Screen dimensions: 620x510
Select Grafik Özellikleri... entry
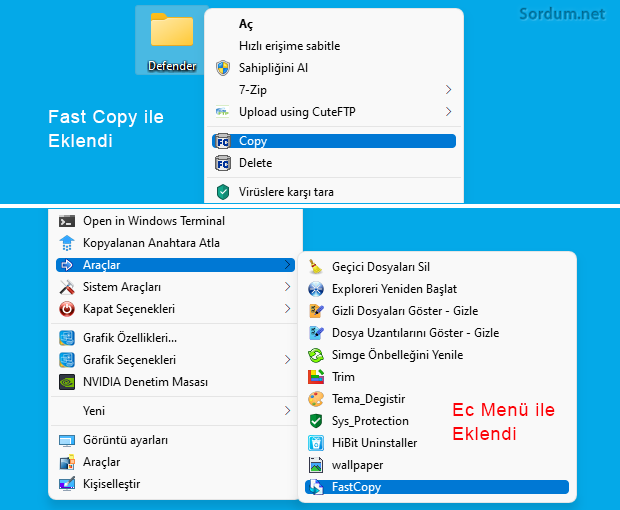[175, 338]
